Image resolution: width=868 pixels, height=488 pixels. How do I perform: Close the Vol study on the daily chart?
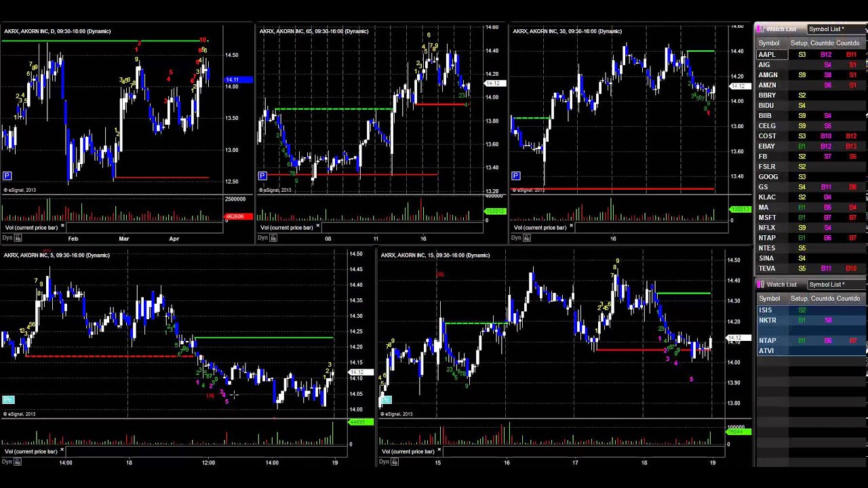tap(62, 226)
